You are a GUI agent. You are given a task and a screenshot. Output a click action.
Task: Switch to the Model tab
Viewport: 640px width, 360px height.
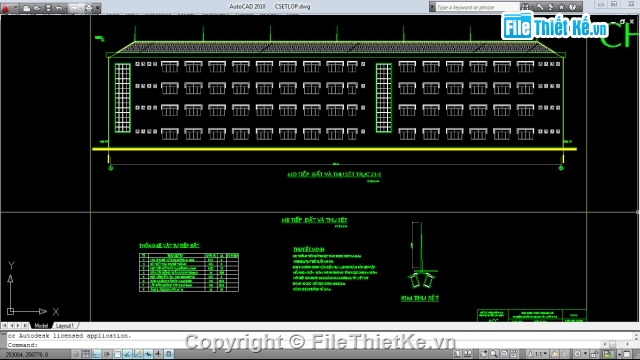tap(41, 326)
